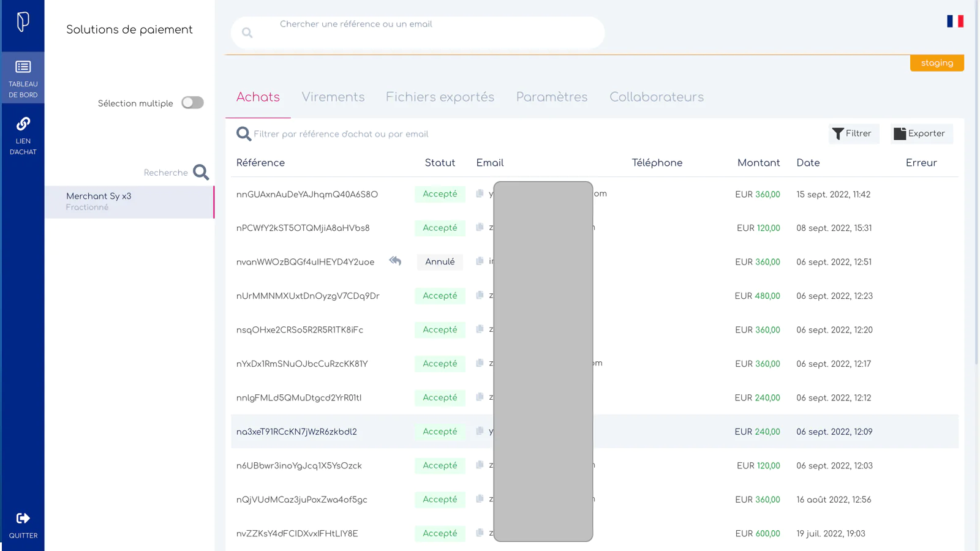The height and width of the screenshot is (551, 980).
Task: Open the Collaborateurs tab
Action: pos(656,97)
